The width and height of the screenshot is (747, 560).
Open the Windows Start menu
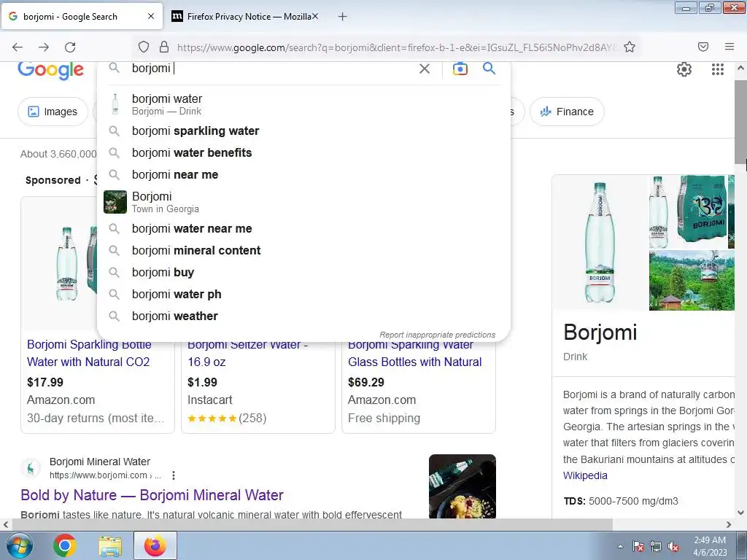click(x=18, y=545)
